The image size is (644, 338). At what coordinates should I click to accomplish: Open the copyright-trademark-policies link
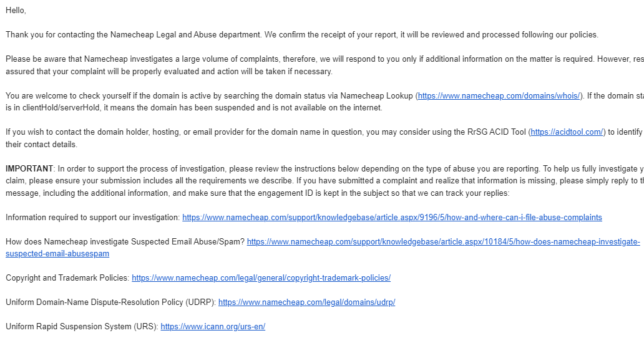click(261, 278)
